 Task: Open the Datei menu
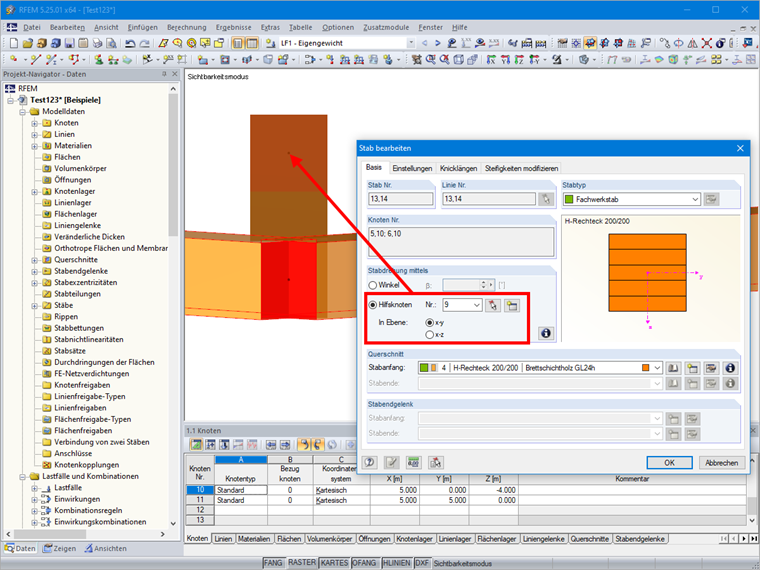[32, 28]
